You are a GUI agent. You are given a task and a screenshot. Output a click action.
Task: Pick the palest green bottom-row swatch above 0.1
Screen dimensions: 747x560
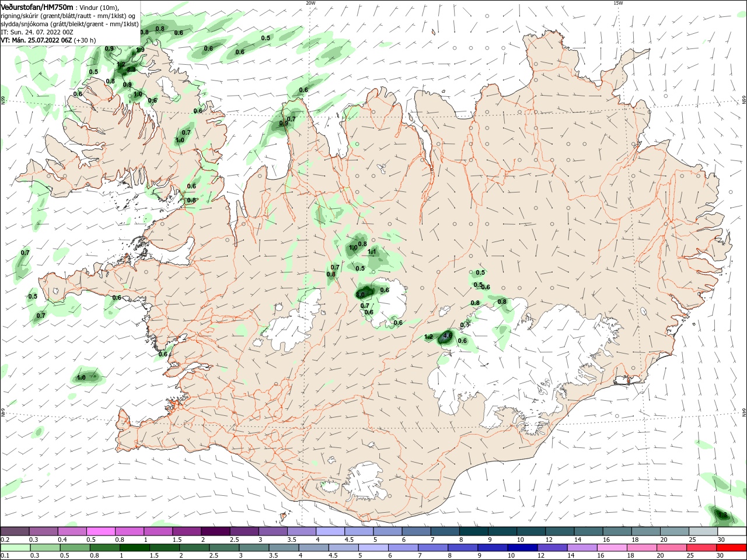(x=15, y=547)
